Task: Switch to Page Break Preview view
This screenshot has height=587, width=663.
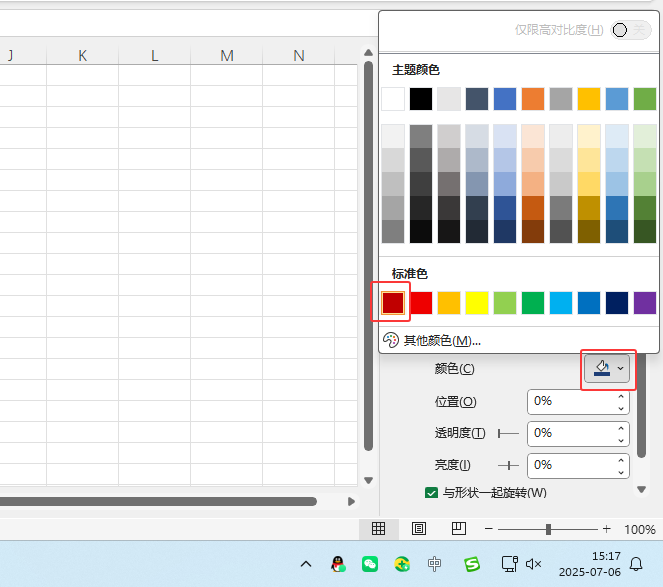Action: coord(459,529)
